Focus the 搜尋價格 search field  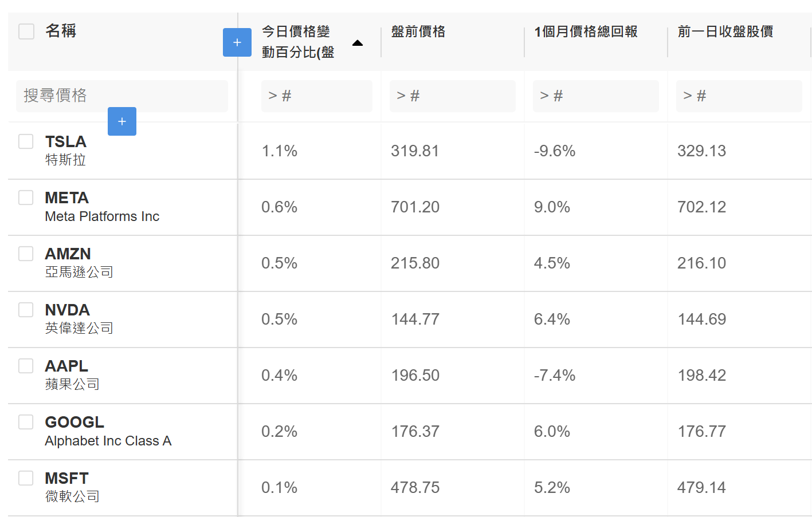coord(122,96)
